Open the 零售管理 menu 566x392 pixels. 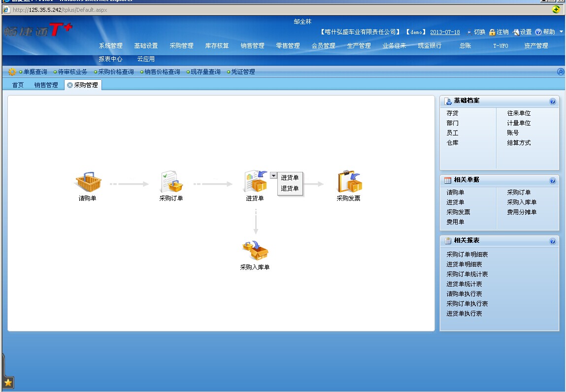tap(288, 46)
